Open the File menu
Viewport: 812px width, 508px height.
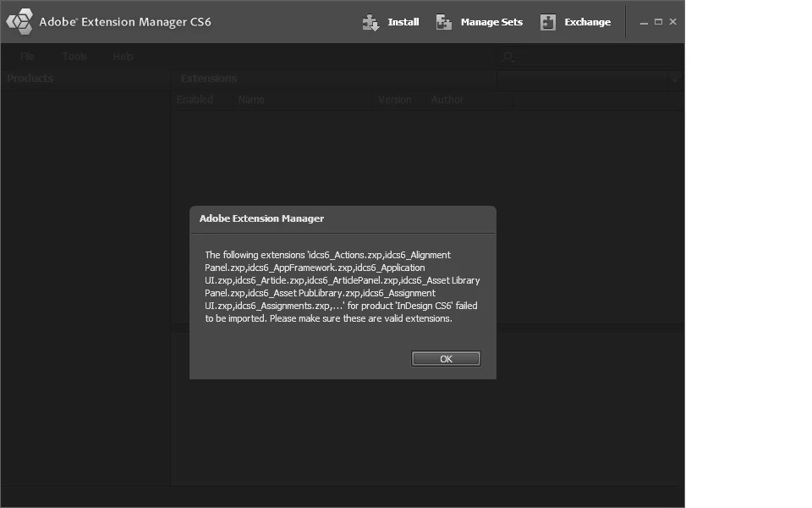tap(27, 57)
